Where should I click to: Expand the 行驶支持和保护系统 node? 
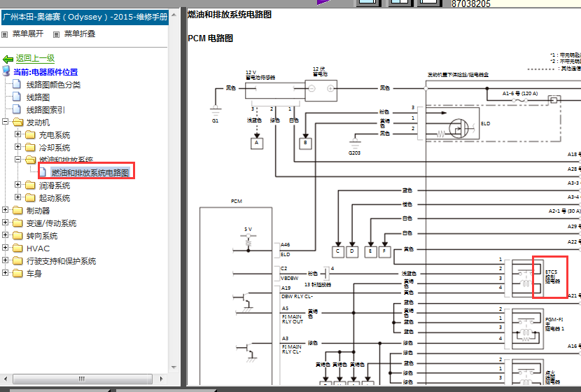[x=5, y=260]
